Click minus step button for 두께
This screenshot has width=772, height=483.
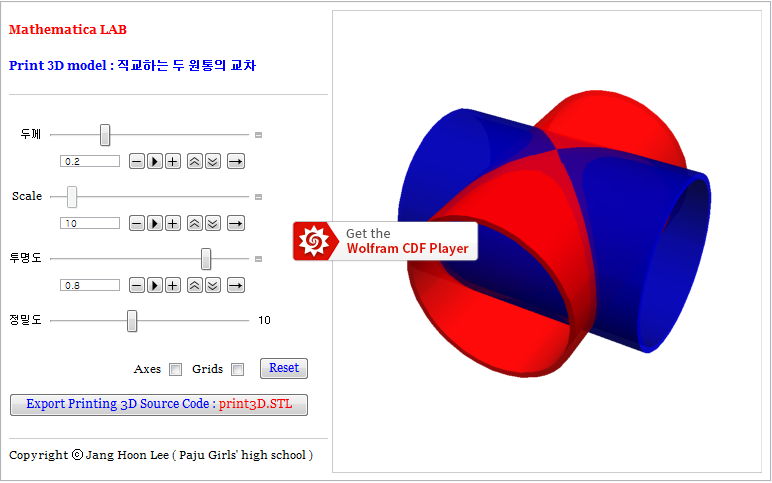(x=137, y=161)
